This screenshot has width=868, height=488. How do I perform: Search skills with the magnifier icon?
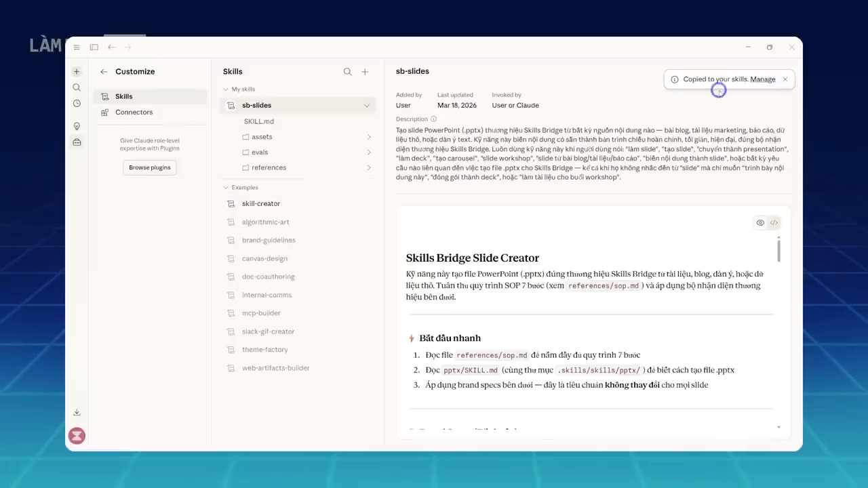coord(347,71)
